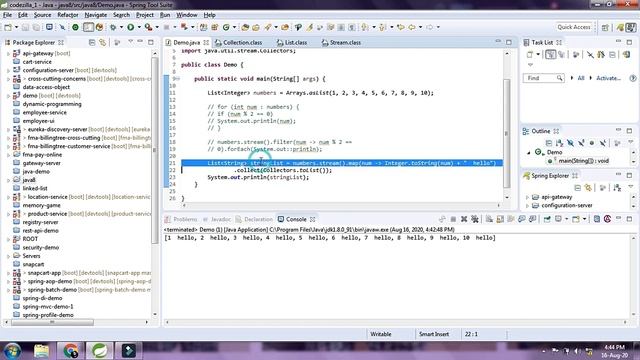Select main(String[]) : void in Outline
This screenshot has height=360, width=640.
point(583,161)
